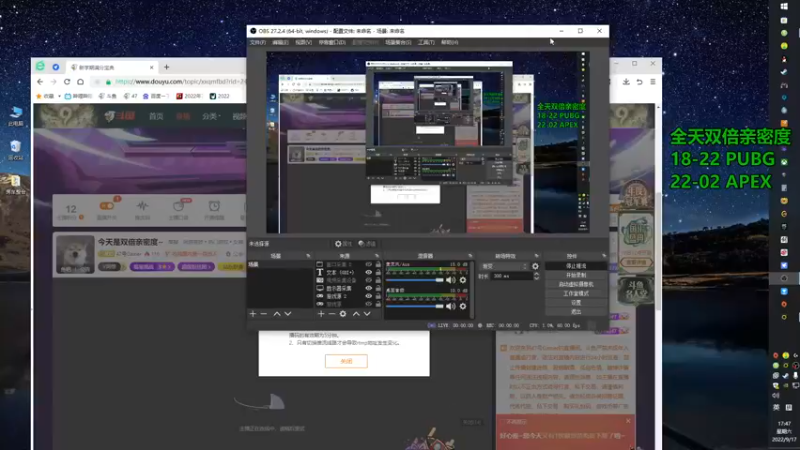Pop out the Controls dock panel
The image size is (800, 450).
tap(604, 256)
